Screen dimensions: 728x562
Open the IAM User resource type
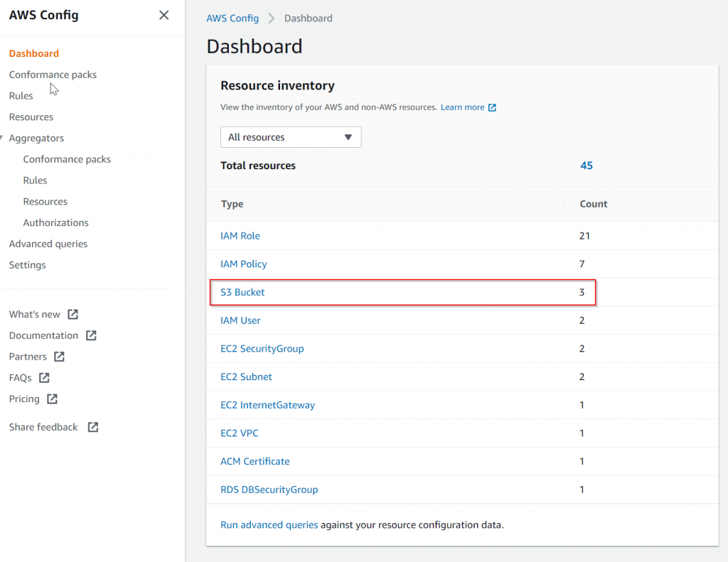point(240,320)
